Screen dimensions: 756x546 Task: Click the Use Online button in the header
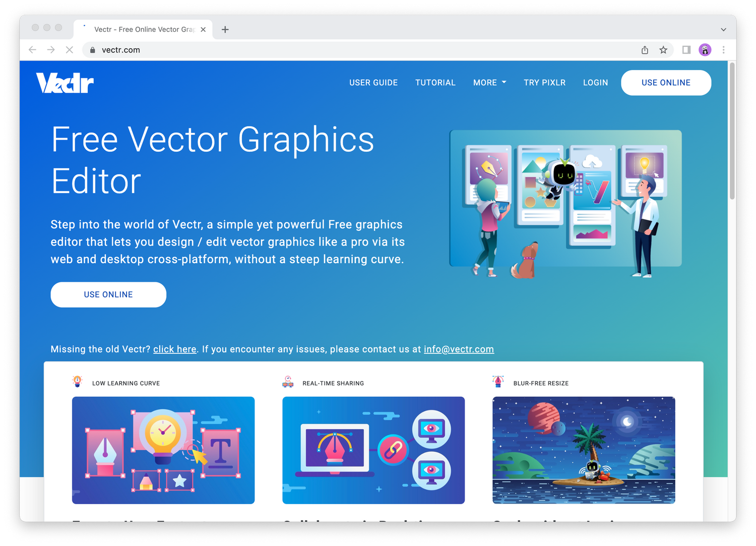click(x=666, y=83)
